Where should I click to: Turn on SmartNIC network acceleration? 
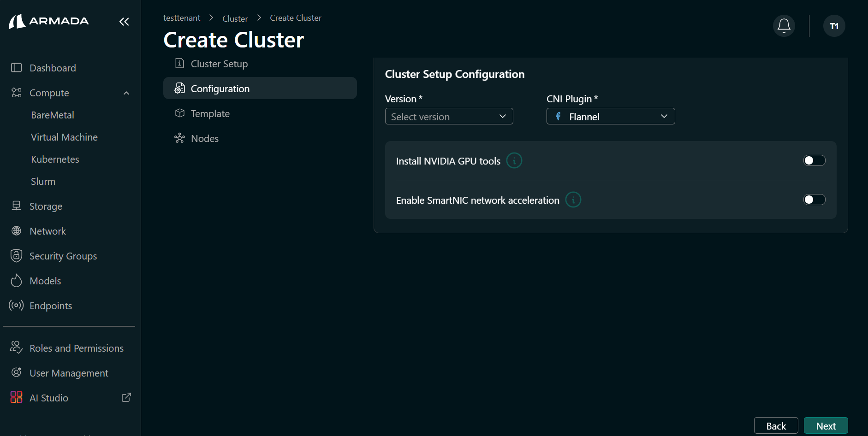[814, 200]
